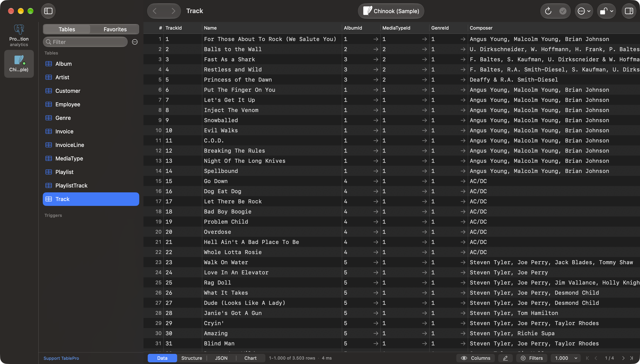Screen dimensions: 640x364
Task: Switch to the Data view tab
Action: tap(162, 358)
